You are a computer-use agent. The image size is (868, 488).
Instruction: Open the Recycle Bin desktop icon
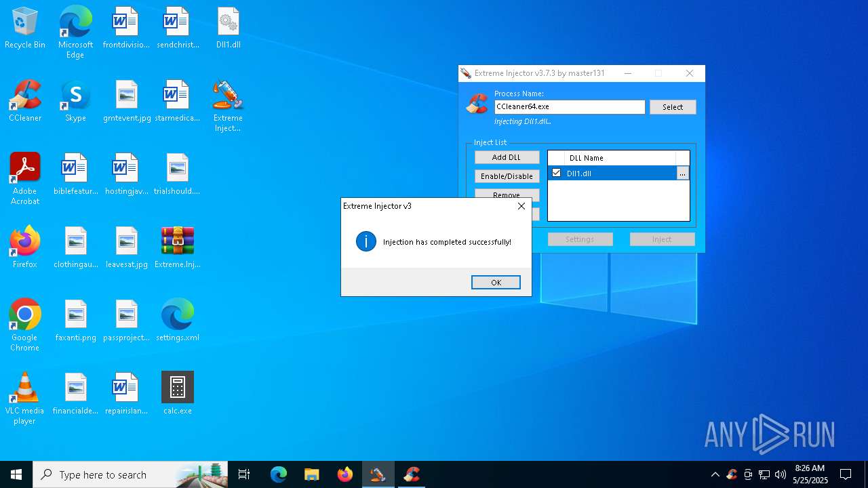click(25, 28)
